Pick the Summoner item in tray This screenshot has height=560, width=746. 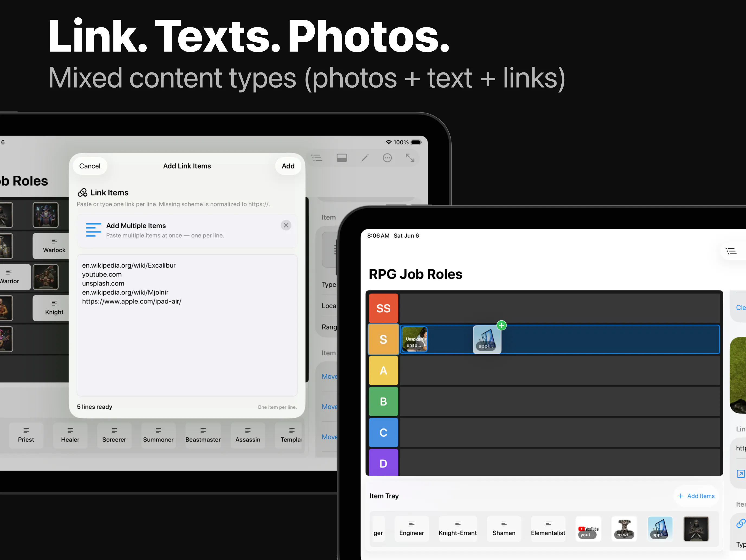(x=158, y=435)
